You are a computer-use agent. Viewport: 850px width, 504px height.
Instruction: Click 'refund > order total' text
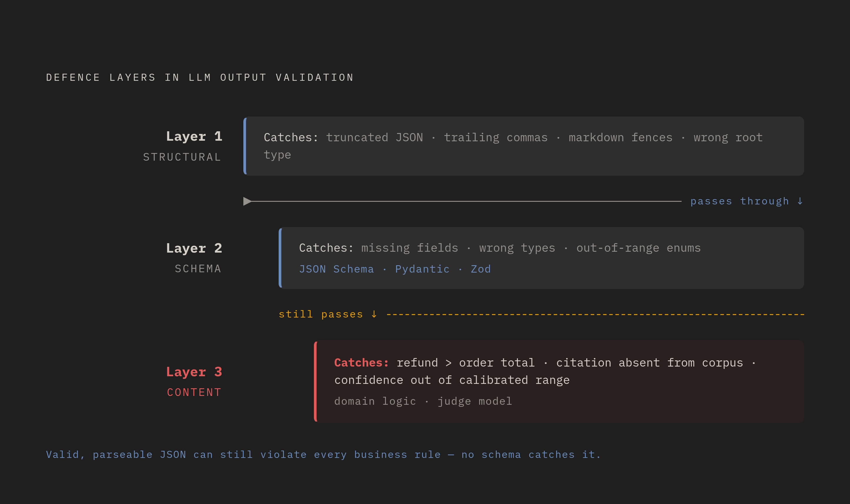click(466, 363)
